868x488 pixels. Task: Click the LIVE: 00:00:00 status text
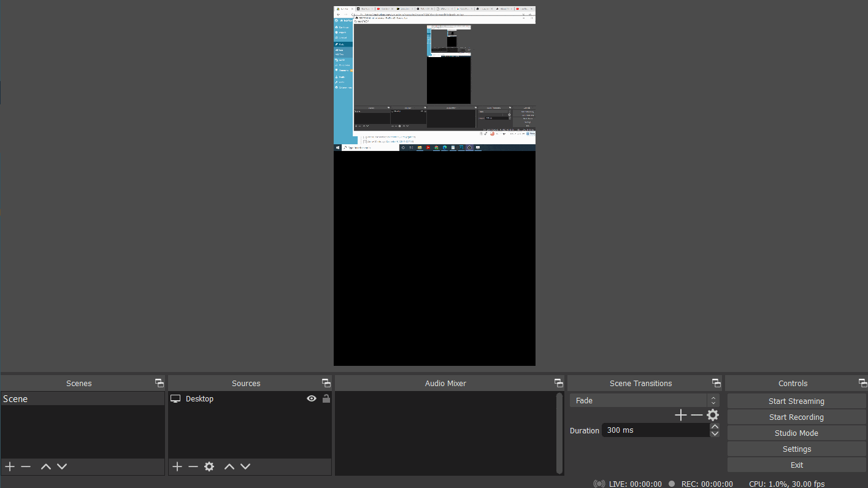pos(636,484)
